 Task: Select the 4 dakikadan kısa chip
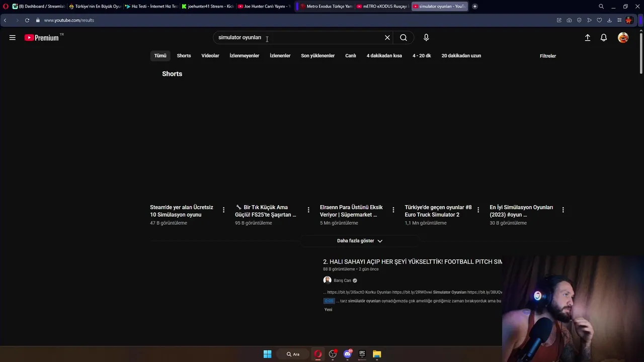(x=384, y=56)
